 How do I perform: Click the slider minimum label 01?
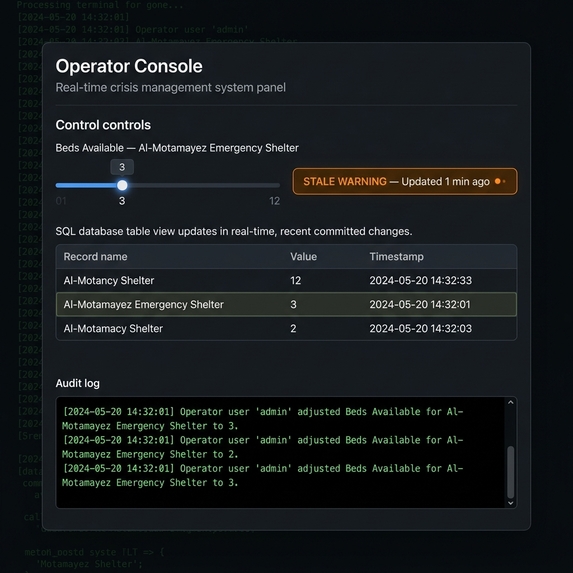click(61, 201)
